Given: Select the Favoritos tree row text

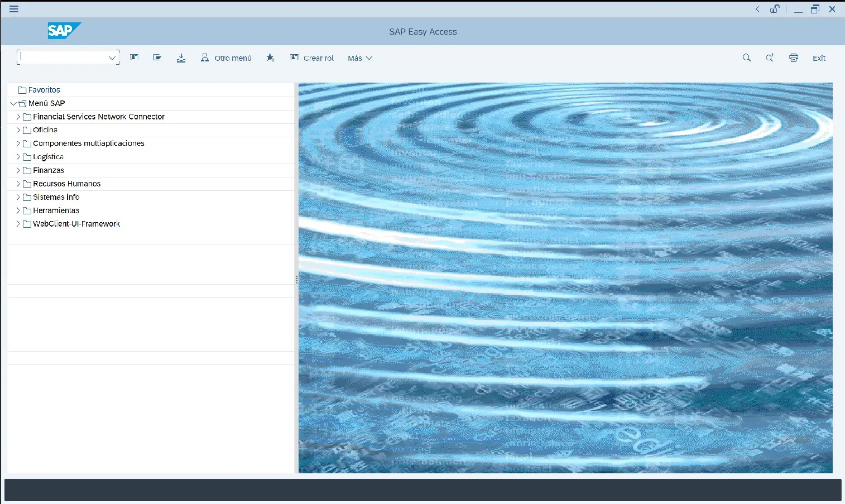Looking at the screenshot, I should pos(44,90).
